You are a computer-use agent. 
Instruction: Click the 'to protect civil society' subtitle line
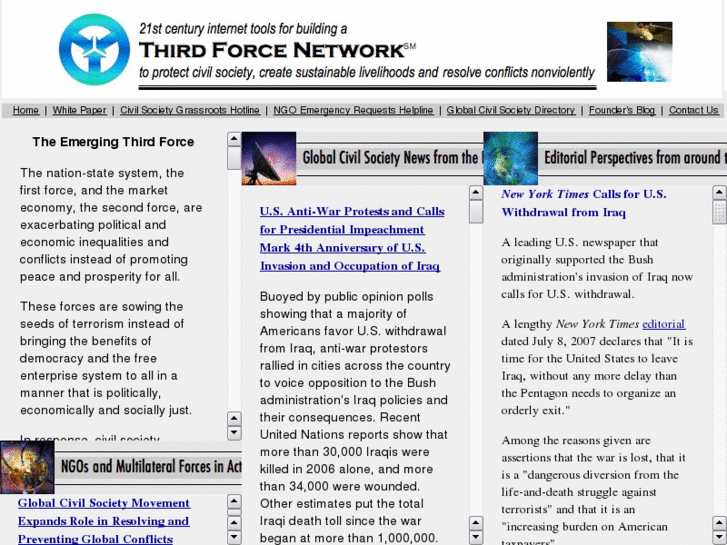click(367, 73)
